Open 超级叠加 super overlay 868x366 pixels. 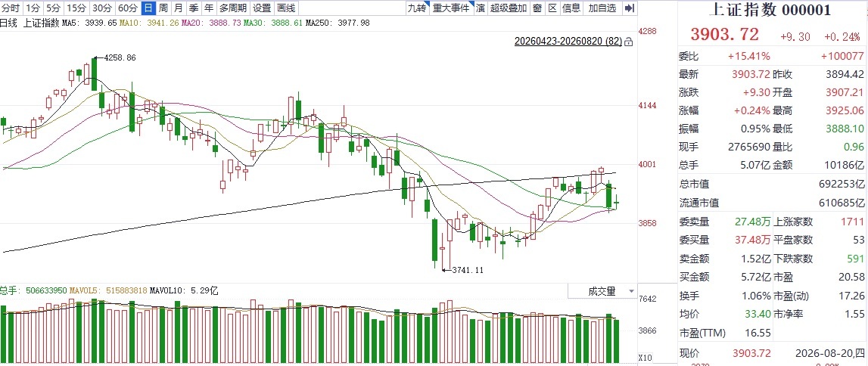(509, 8)
